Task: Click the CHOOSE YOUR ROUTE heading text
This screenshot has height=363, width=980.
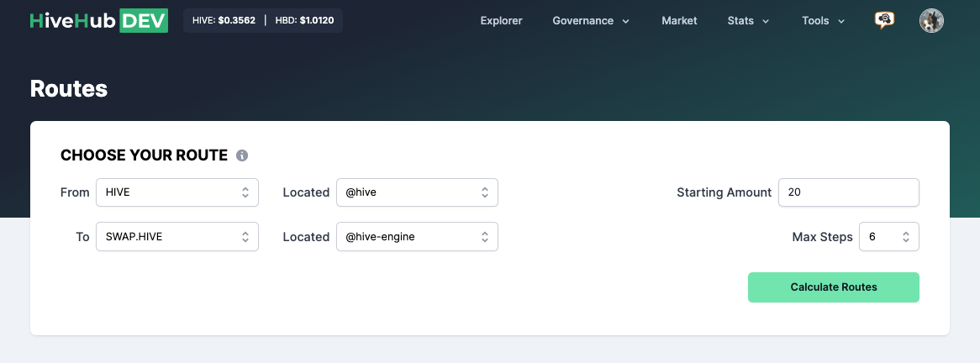Action: point(144,155)
